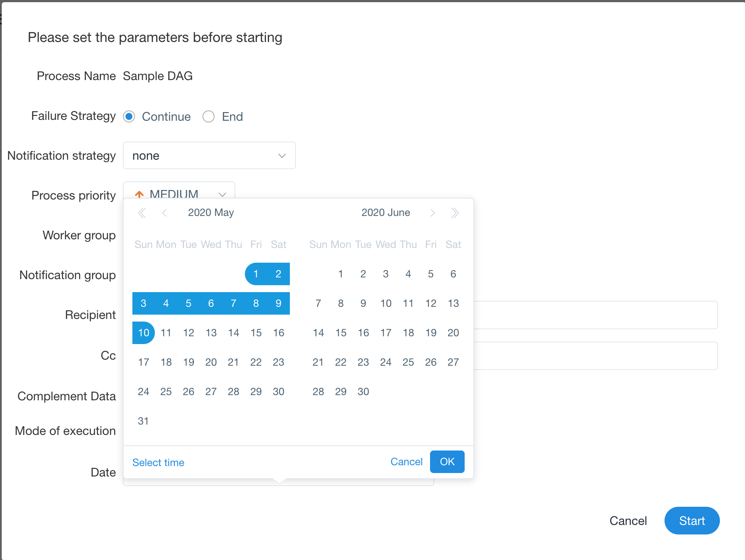Click the Recipient input field
Screen dimensions: 745x560
click(x=595, y=315)
